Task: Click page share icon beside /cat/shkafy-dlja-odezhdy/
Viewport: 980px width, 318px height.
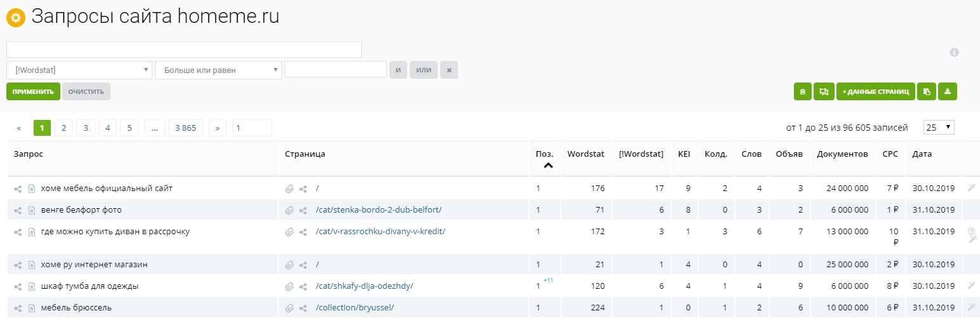Action: click(304, 286)
